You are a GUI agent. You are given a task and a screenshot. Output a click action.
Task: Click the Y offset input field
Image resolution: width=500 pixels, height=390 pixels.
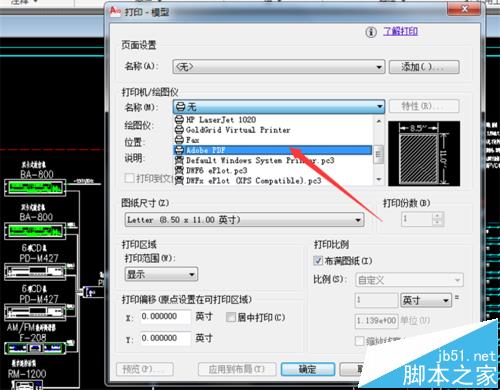[165, 338]
